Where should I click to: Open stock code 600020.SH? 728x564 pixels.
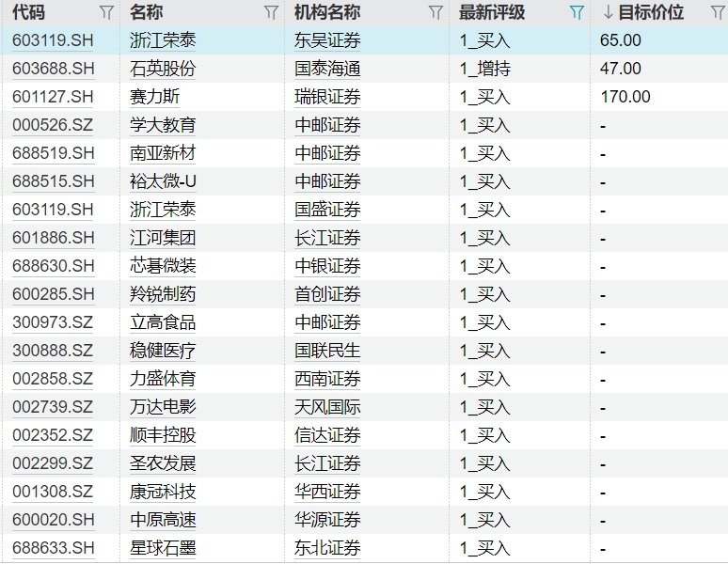53,520
